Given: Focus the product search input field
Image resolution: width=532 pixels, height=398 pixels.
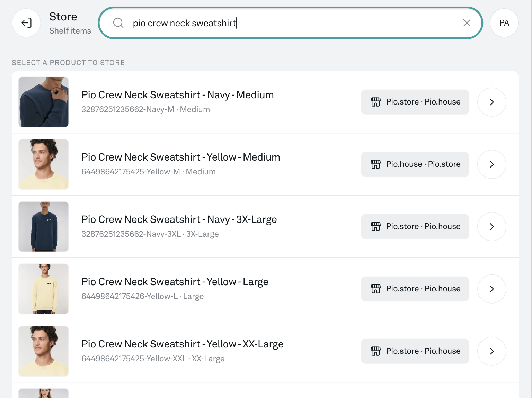Looking at the screenshot, I should point(291,23).
